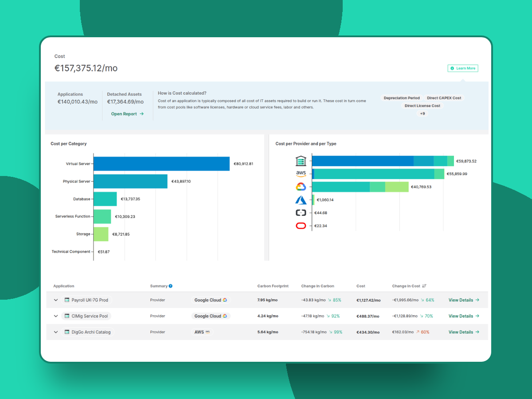Click the Oracle provider logo
Screen dimensions: 532x399
point(301,226)
